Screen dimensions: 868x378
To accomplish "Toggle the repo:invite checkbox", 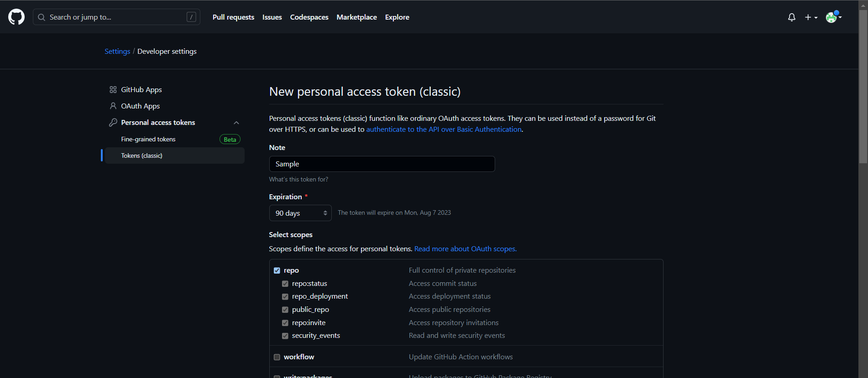I will pos(285,323).
